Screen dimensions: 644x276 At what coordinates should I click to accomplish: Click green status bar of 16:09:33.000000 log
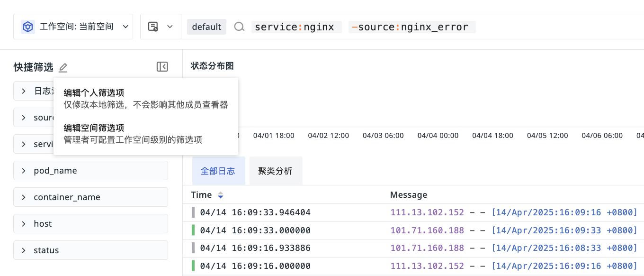click(x=193, y=230)
